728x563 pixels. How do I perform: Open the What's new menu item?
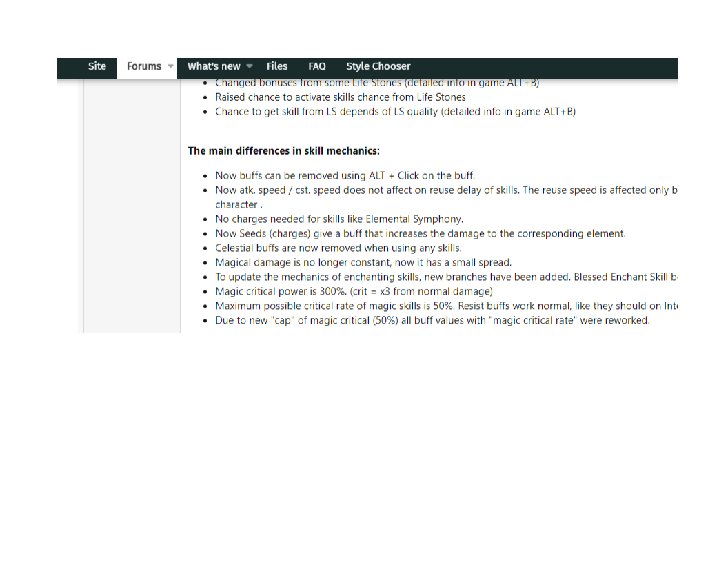[x=214, y=66]
